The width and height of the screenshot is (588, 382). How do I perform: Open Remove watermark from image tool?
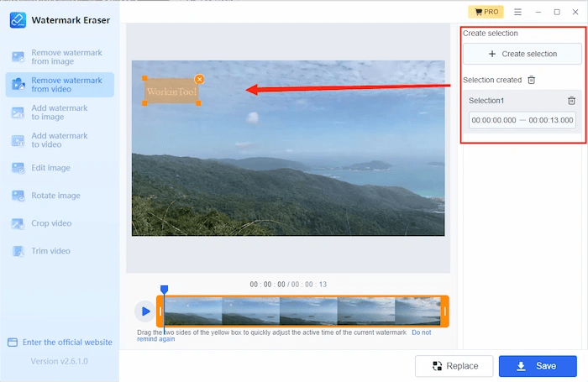[60, 57]
